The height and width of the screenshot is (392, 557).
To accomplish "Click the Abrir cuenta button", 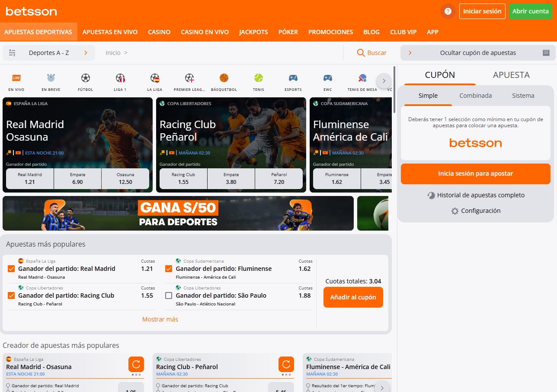I will 531,11.
